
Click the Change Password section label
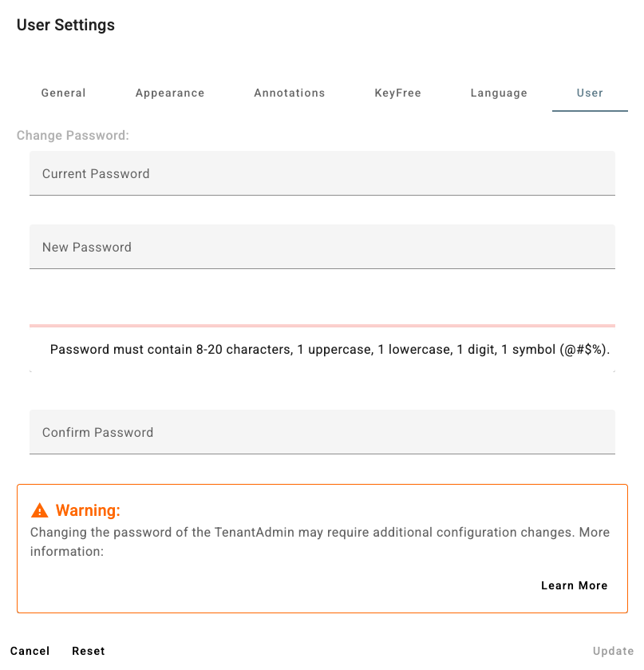point(73,136)
